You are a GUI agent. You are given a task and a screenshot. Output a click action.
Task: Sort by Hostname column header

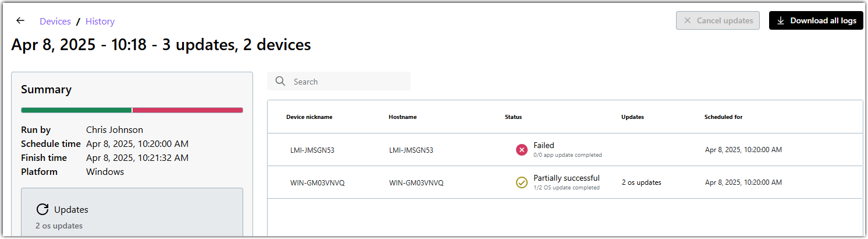pyautogui.click(x=403, y=117)
